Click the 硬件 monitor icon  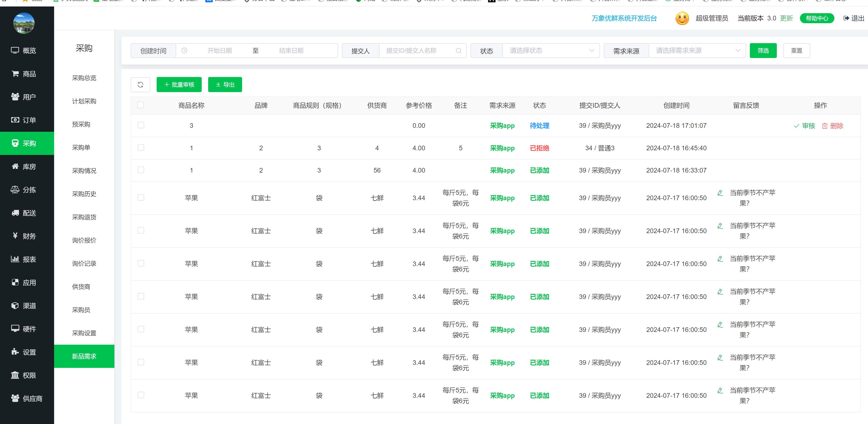(x=15, y=328)
